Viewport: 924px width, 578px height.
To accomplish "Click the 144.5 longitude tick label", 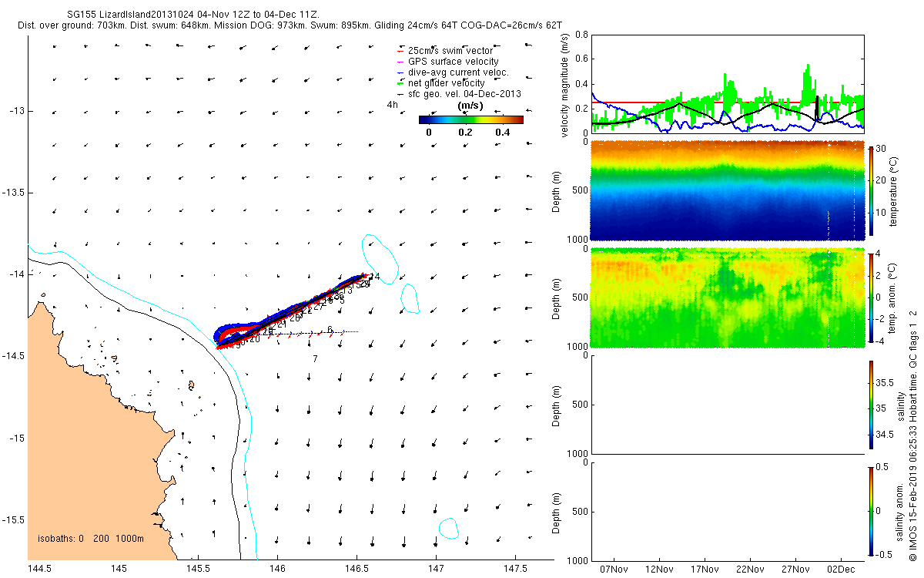I will 39,569.
